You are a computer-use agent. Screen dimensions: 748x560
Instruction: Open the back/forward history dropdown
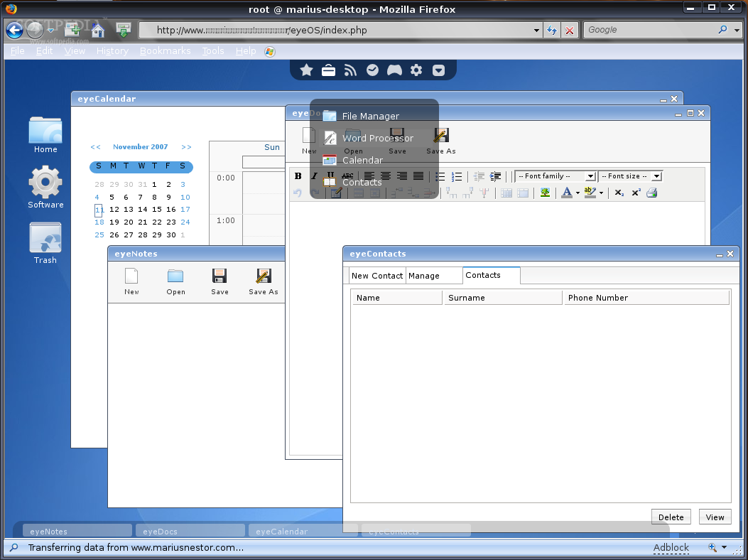click(50, 31)
